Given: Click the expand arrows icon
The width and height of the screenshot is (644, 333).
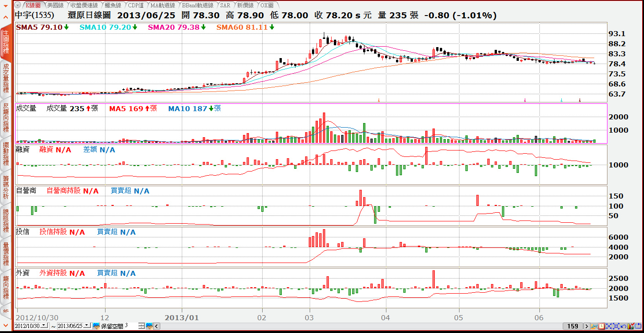Looking at the screenshot, I should pos(616,326).
